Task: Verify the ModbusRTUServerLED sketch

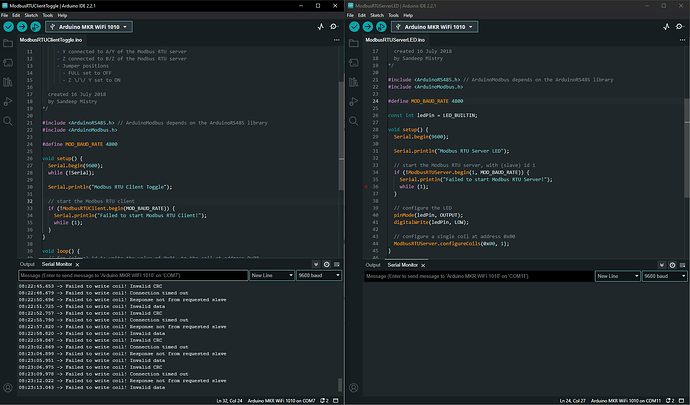Action: coord(354,27)
